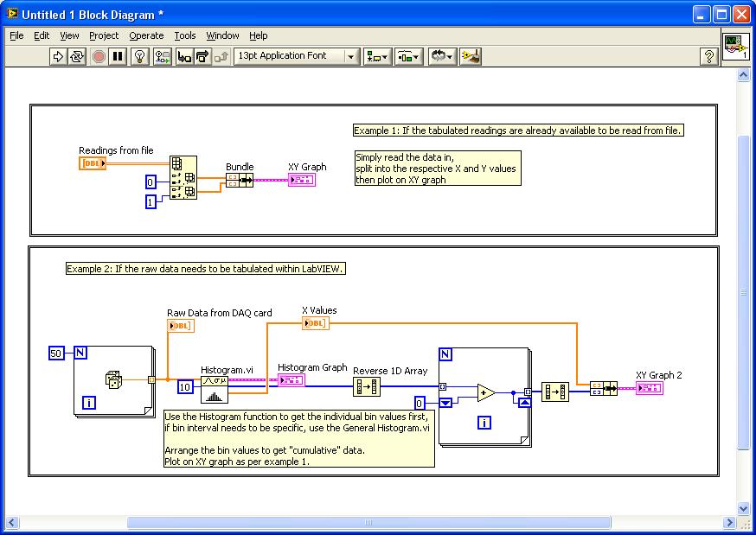Click the XY Graph 2 terminal
Viewport: 756px width, 535px height.
pos(650,388)
